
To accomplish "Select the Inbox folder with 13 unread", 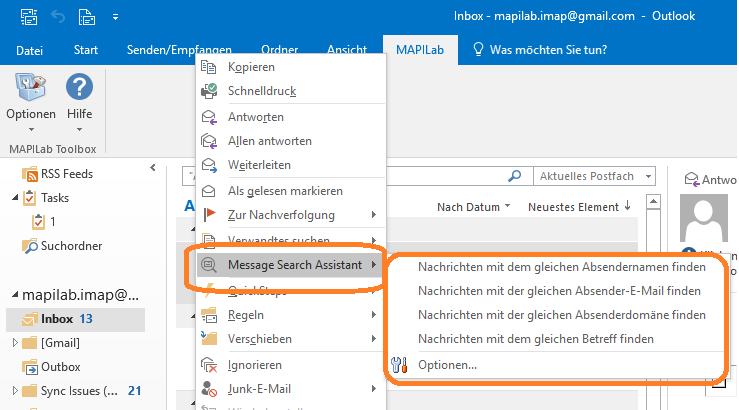I will [75, 319].
